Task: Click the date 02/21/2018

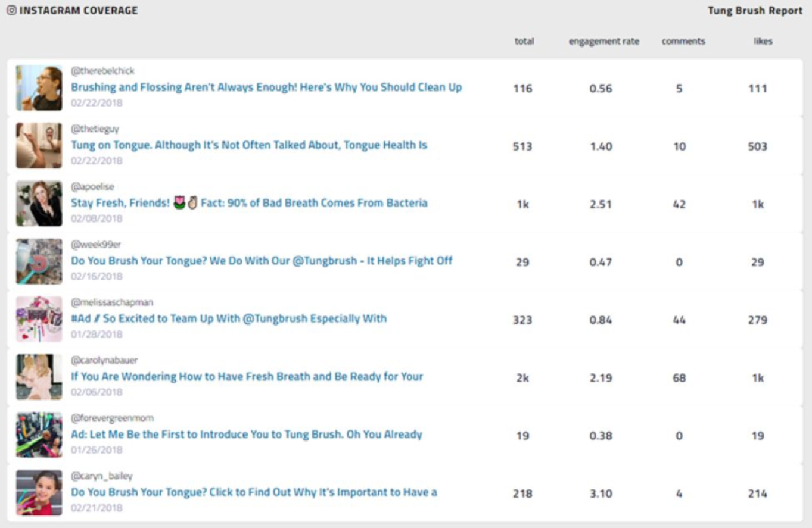Action: pyautogui.click(x=97, y=508)
